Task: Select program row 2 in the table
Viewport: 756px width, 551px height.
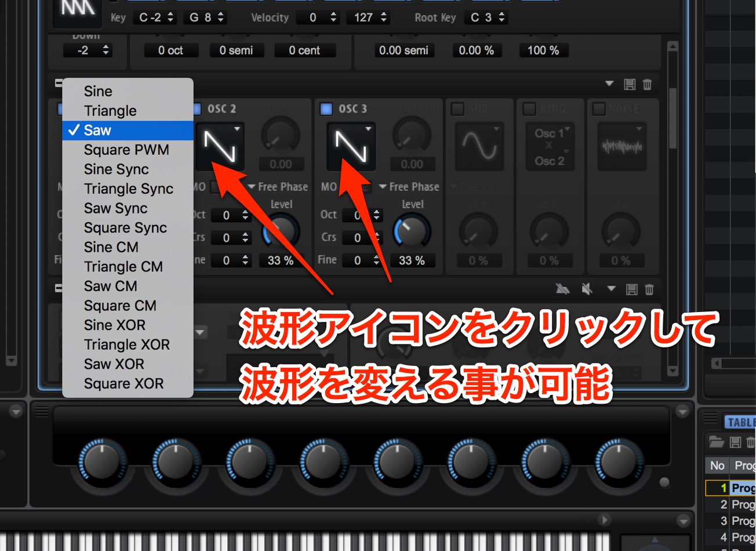Action: pyautogui.click(x=730, y=504)
